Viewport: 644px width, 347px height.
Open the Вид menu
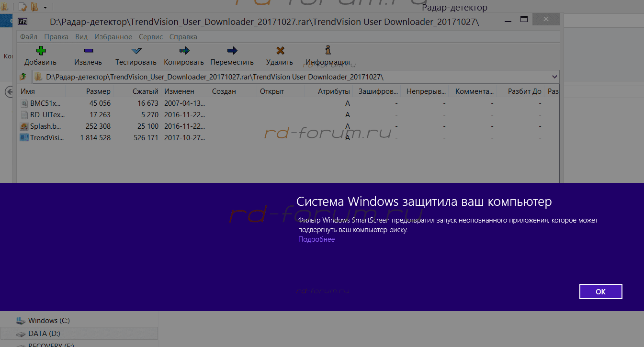coord(81,37)
